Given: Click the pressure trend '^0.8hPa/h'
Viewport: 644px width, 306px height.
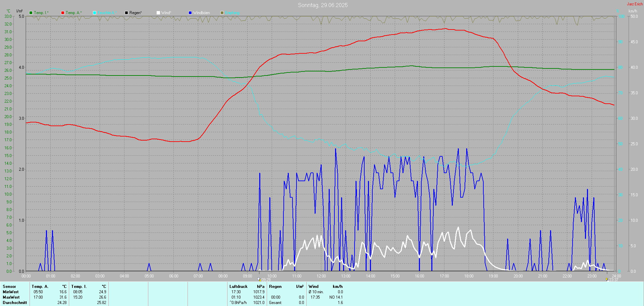Looking at the screenshot, I should pos(238,303).
